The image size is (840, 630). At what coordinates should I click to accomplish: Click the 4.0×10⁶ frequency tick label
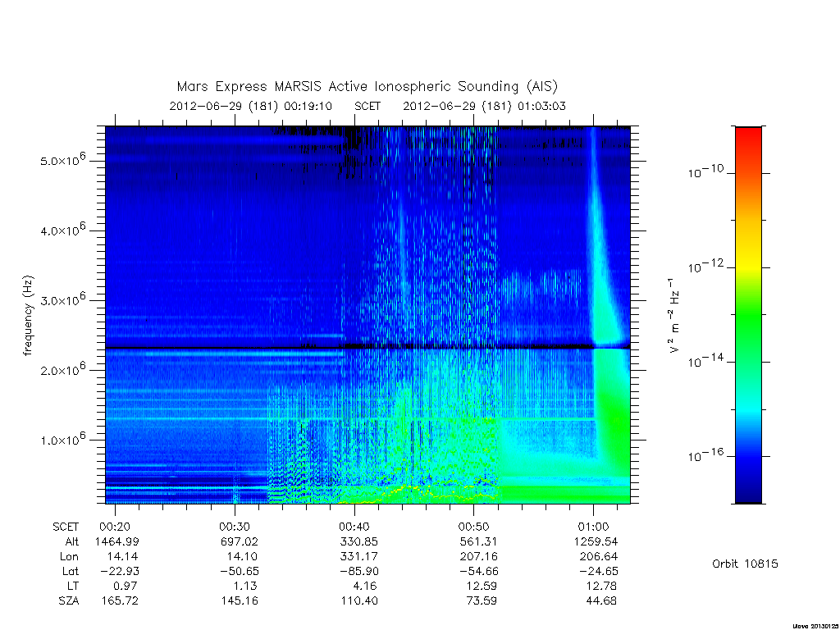tap(62, 230)
